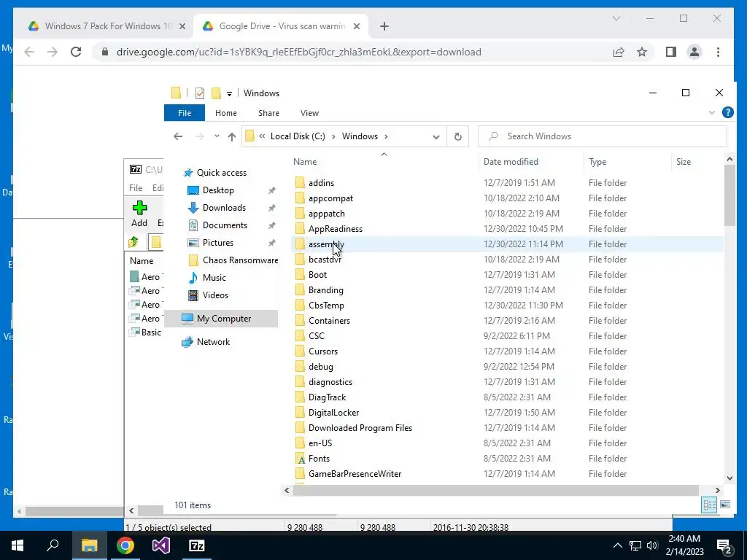Screen dimensions: 747x560
Task: Open Explorer help icon
Action: point(727,112)
